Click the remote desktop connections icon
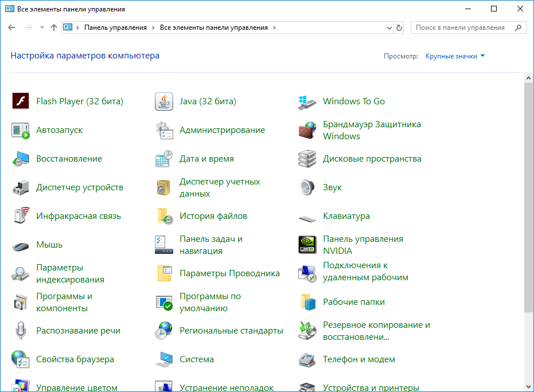The image size is (534, 392). tap(307, 273)
